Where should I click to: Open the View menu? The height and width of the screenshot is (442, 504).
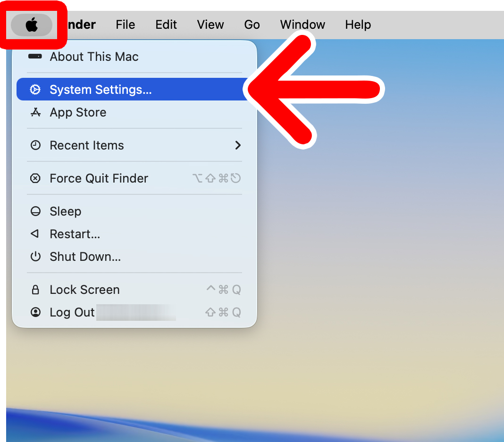[x=210, y=25]
